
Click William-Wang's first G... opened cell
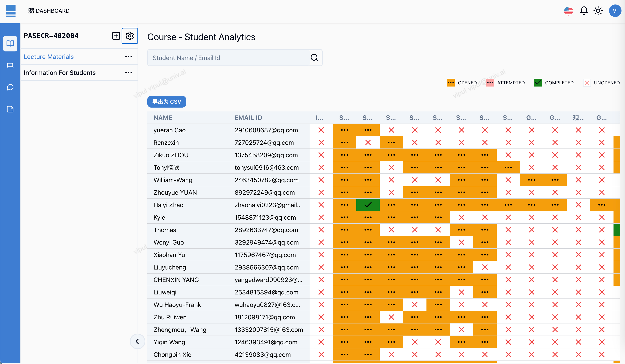tap(531, 180)
